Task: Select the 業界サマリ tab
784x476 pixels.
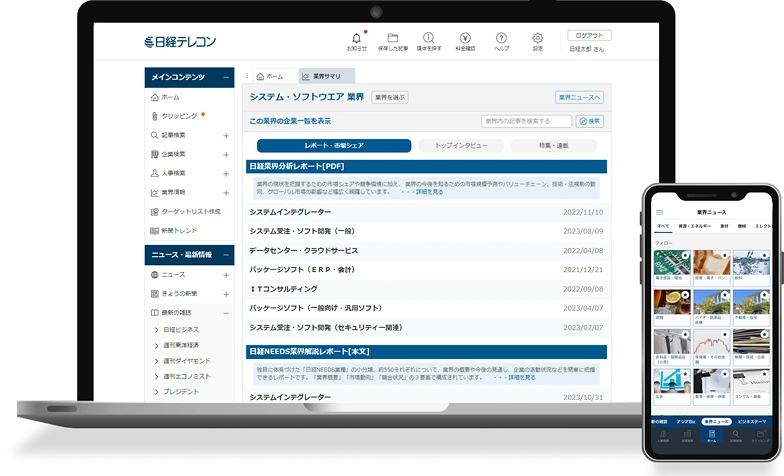Action: [327, 76]
